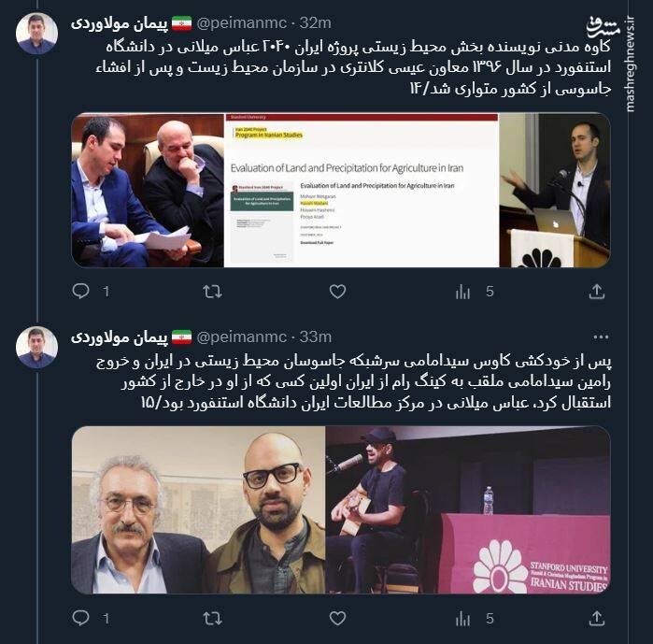Share the 33m tweet
Viewport: 653px width, 644px height.
[x=597, y=618]
